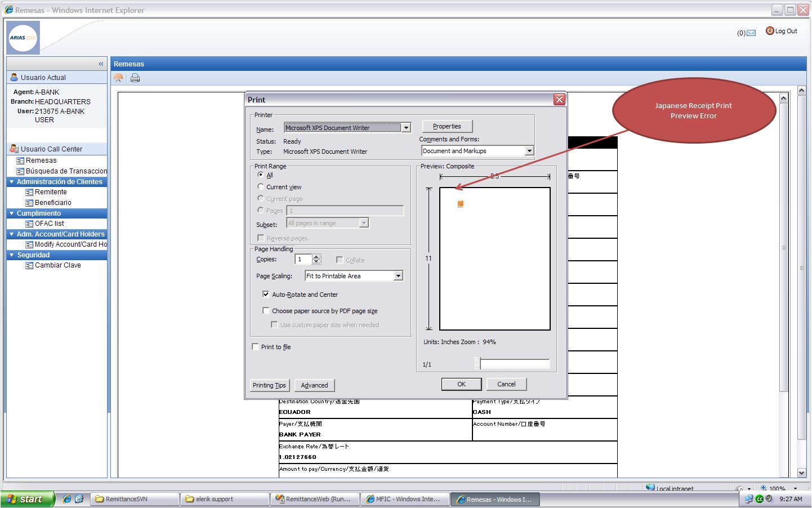
Task: Open OFAC list in the sidebar
Action: tap(50, 224)
